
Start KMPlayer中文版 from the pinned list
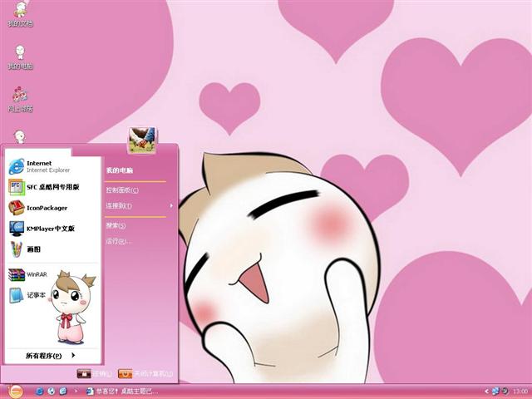tap(46, 229)
